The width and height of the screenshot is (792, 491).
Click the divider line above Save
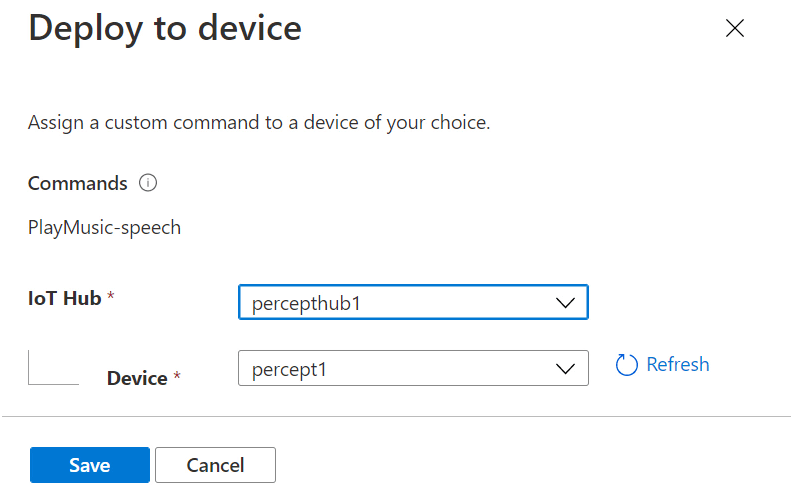tap(396, 416)
